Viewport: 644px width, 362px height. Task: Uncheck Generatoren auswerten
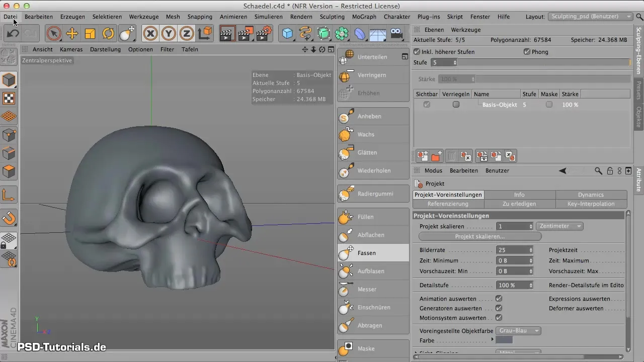[x=499, y=308]
